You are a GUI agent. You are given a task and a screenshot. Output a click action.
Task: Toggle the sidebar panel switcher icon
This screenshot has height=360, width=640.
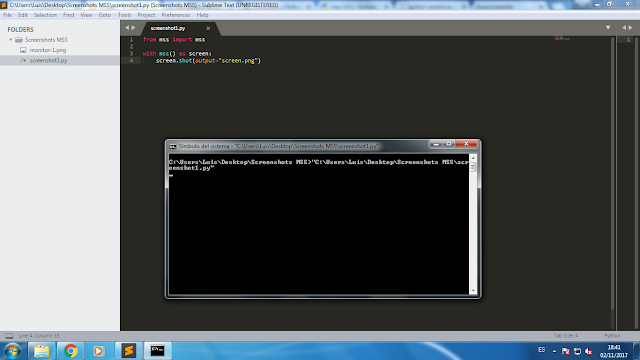tap(9, 336)
